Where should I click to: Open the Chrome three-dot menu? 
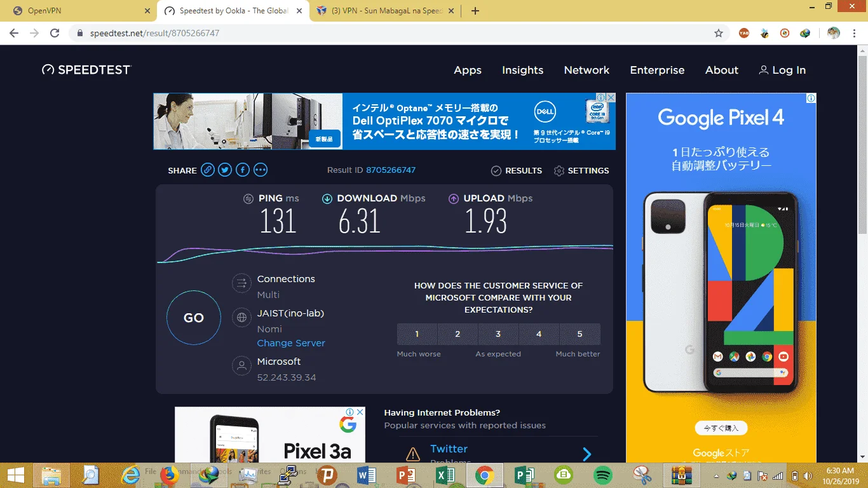854,33
